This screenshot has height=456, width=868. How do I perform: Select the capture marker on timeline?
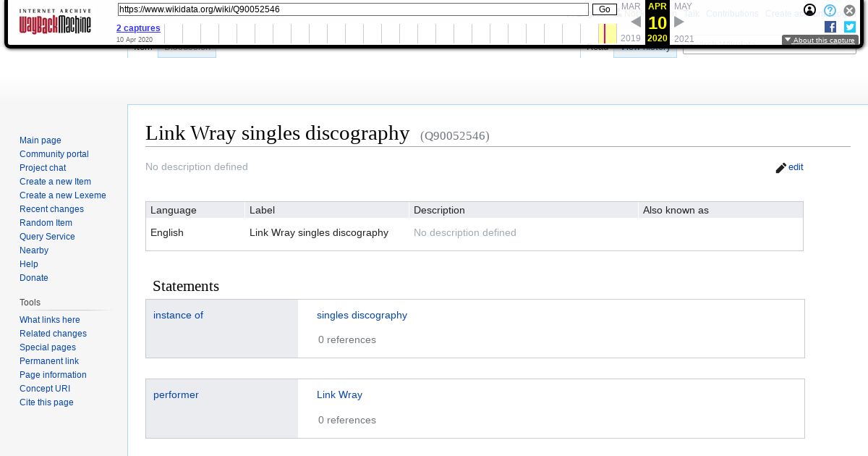click(605, 33)
